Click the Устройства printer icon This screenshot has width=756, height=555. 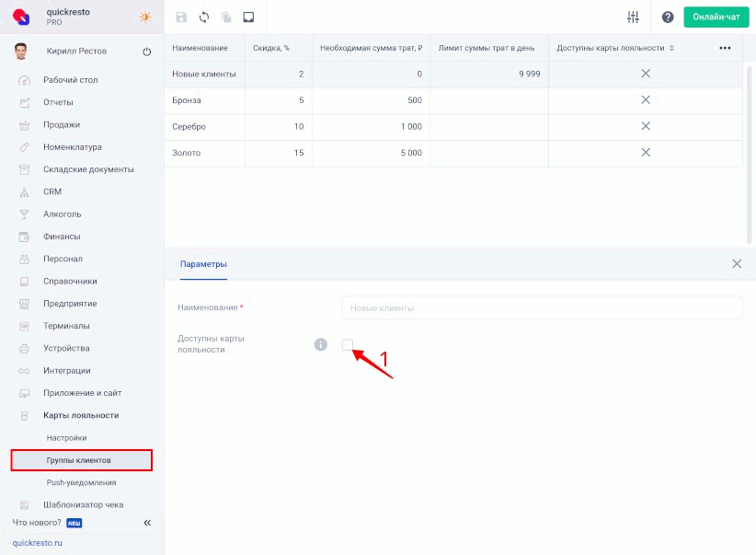[x=24, y=349]
